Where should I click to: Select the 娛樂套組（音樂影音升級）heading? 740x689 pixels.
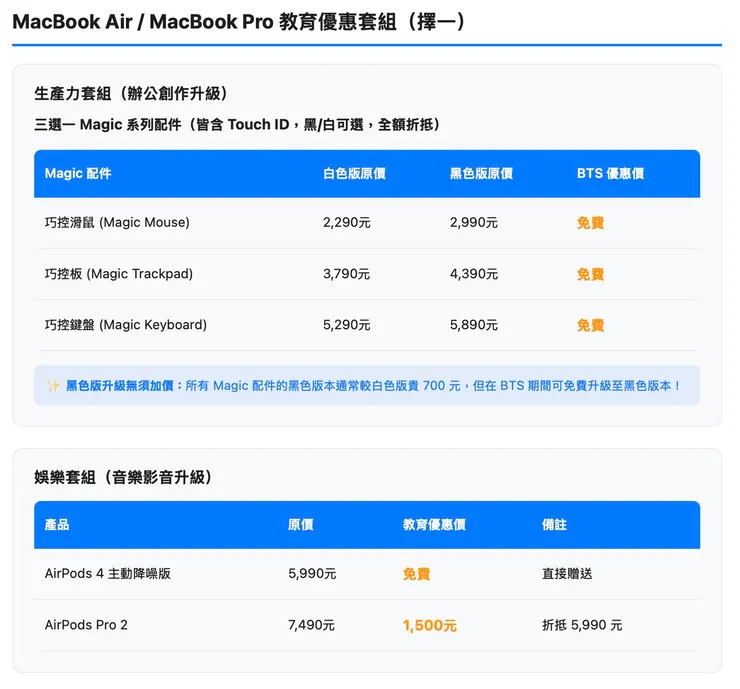[x=123, y=477]
